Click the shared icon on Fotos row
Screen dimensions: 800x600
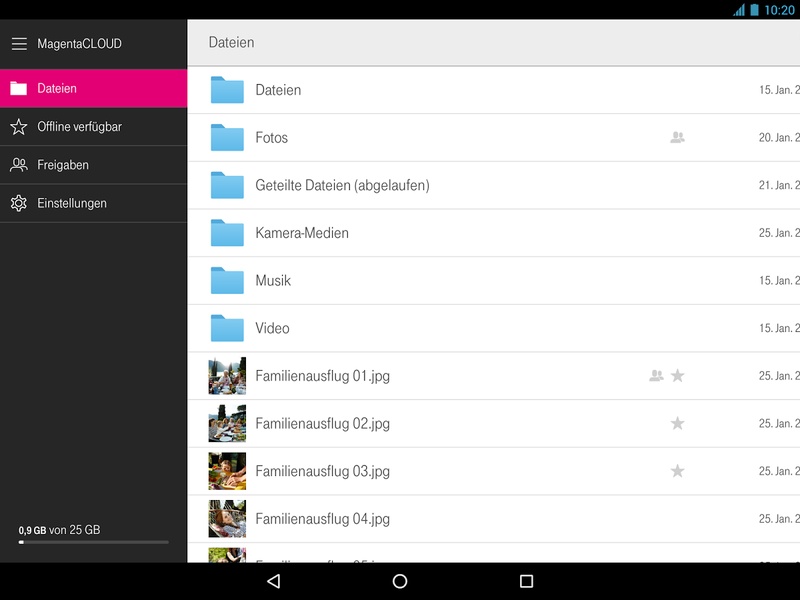(x=678, y=137)
